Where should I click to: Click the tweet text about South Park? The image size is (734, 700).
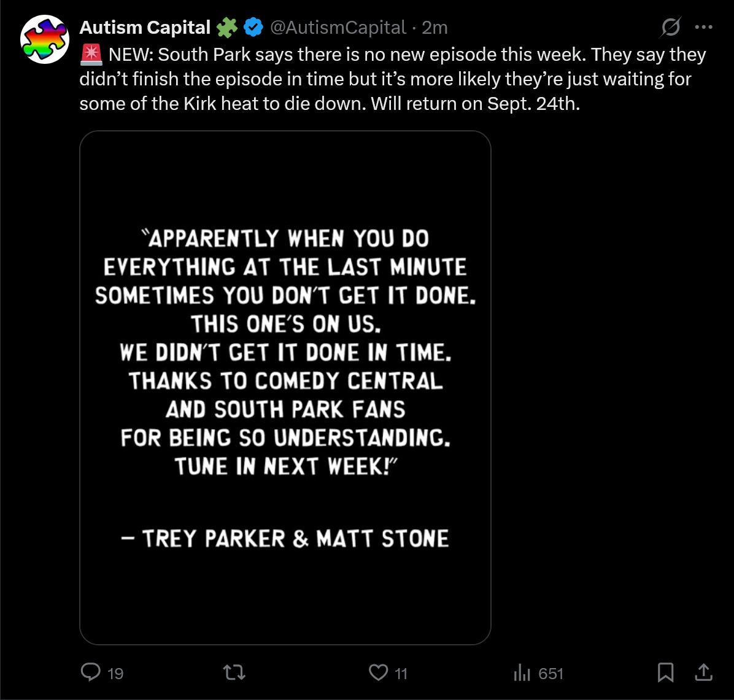pos(393,79)
